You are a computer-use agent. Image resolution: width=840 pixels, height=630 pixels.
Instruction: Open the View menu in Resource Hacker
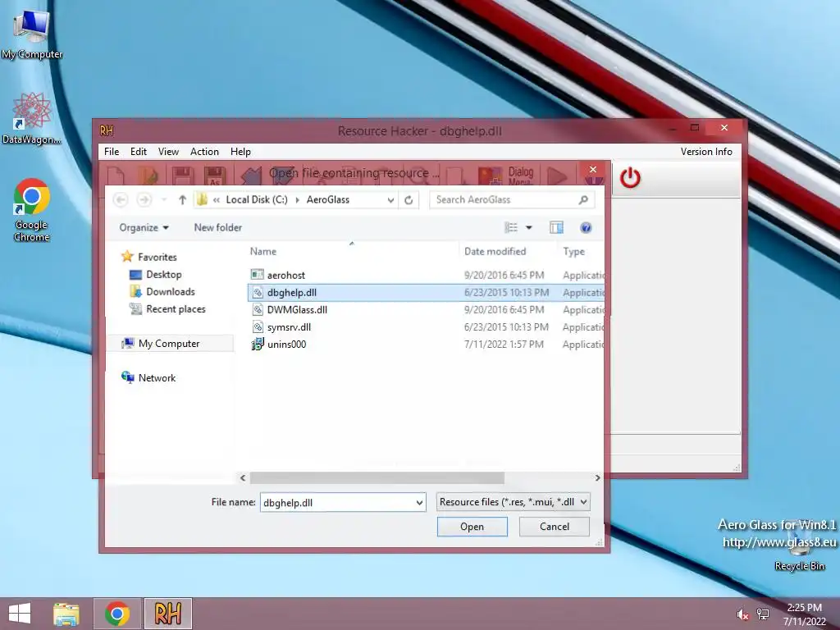(168, 152)
